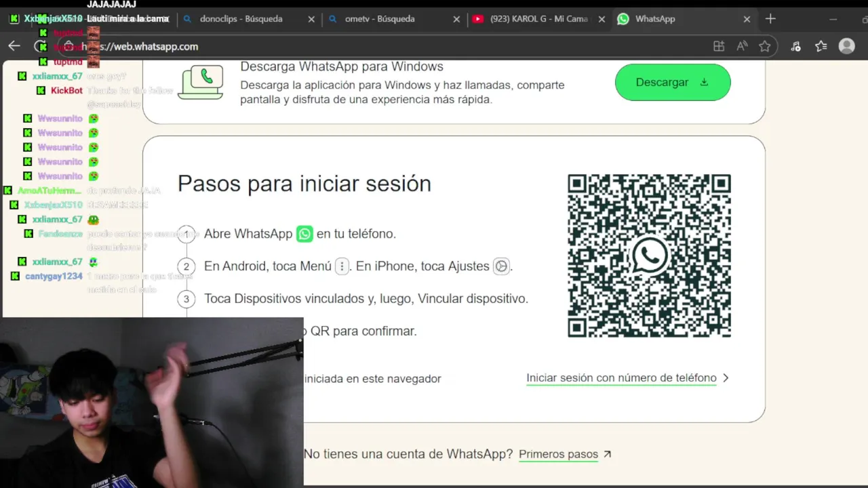Switch to the KAROL G - Mi Cama tab
Image resolution: width=868 pixels, height=488 pixels.
coord(539,19)
